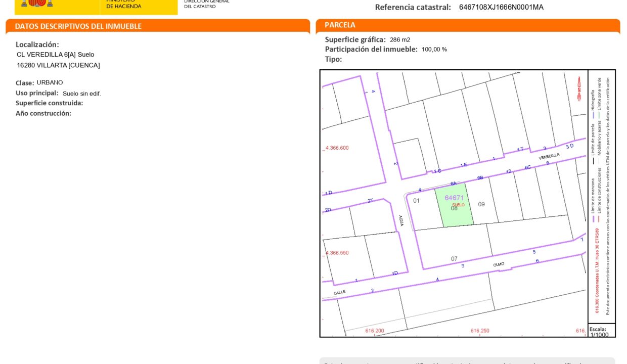Click the 'Superficie construida:' label
The image size is (627, 364).
pyautogui.click(x=50, y=103)
